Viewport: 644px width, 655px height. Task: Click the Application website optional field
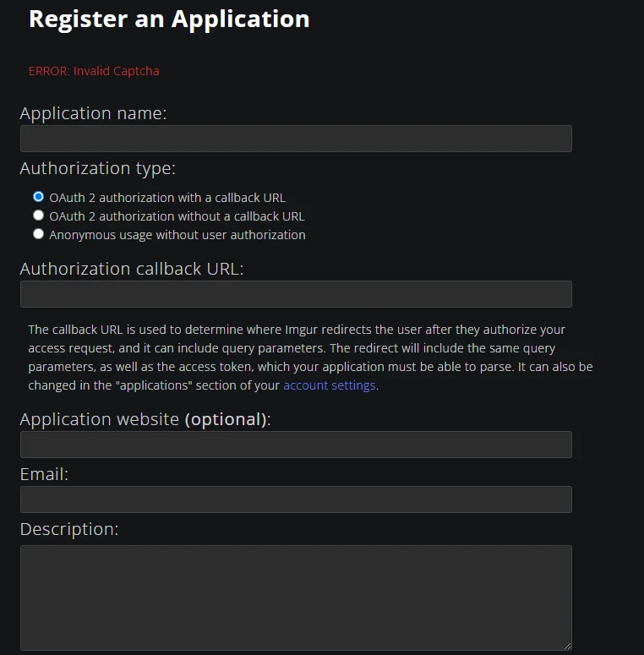[x=296, y=444]
